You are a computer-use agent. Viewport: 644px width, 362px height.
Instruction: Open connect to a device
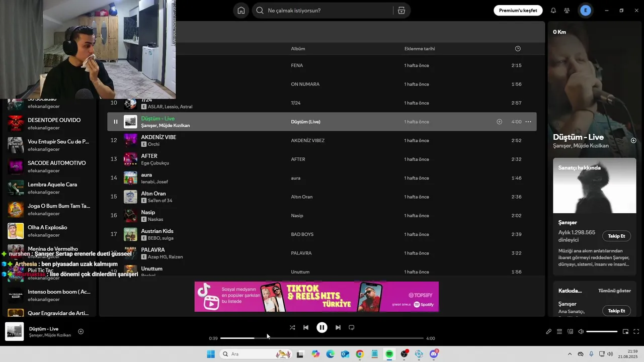click(570, 331)
